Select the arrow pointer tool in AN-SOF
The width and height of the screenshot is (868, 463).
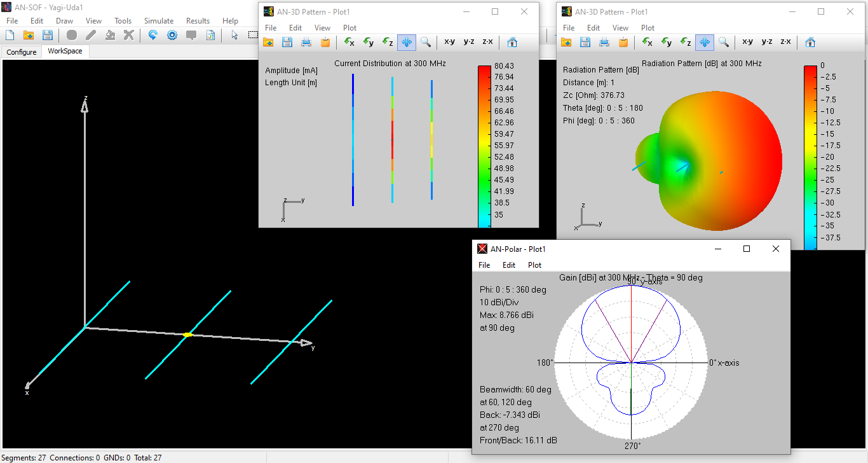(x=234, y=35)
